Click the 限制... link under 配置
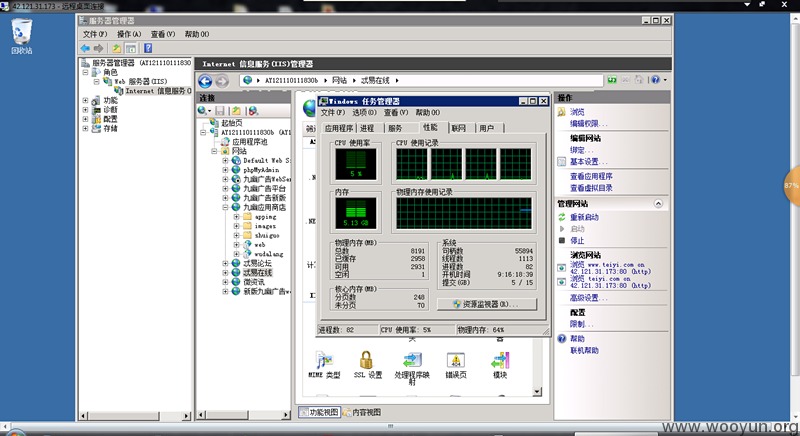The width and height of the screenshot is (800, 436). click(581, 324)
